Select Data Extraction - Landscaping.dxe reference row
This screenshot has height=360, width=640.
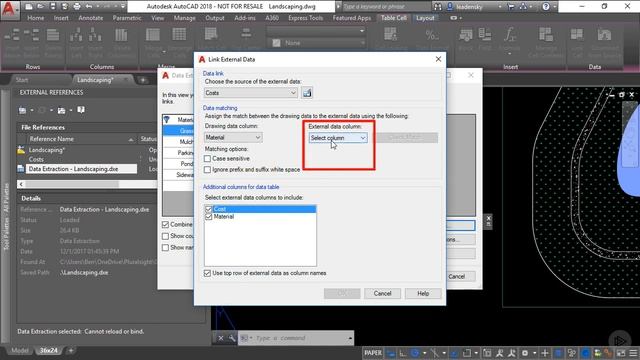coord(81,169)
